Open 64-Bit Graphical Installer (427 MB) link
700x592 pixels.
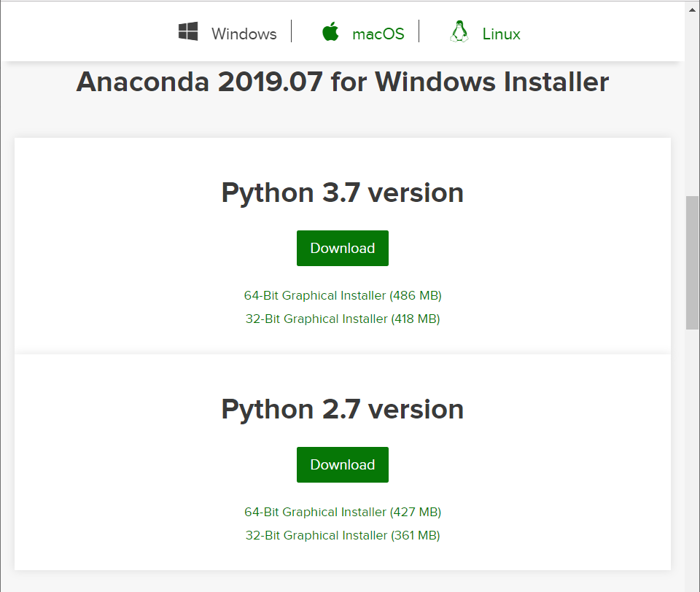(343, 512)
